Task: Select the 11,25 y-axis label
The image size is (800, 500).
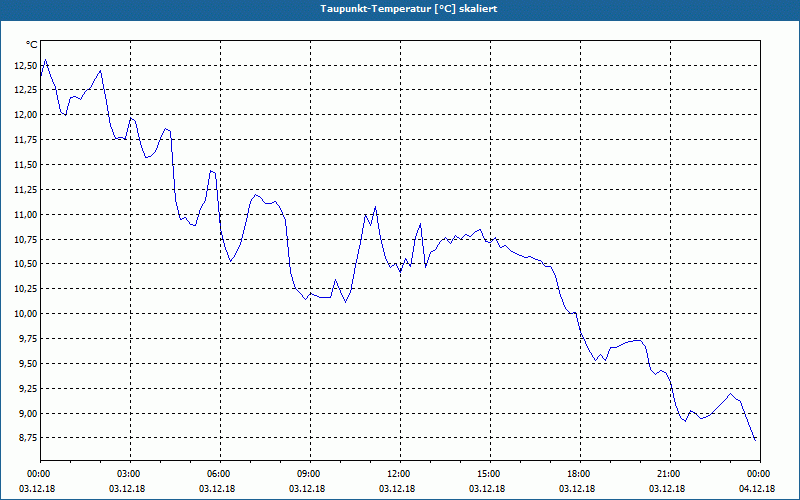Action: [26, 189]
